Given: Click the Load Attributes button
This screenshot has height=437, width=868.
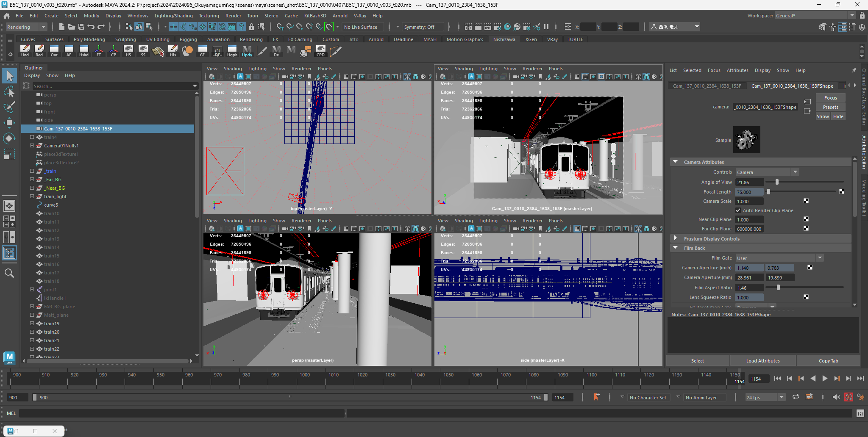Looking at the screenshot, I should click(x=762, y=361).
